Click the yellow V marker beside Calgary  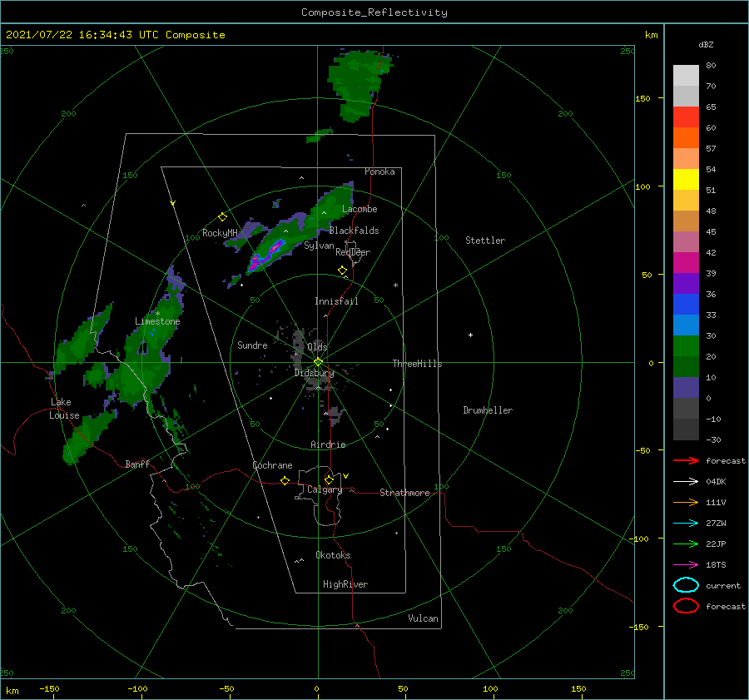click(x=346, y=476)
